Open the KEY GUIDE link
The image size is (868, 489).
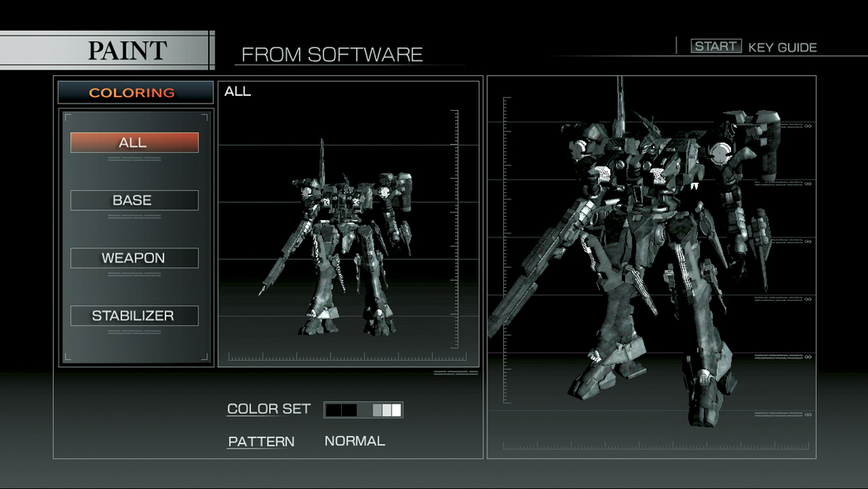[781, 47]
